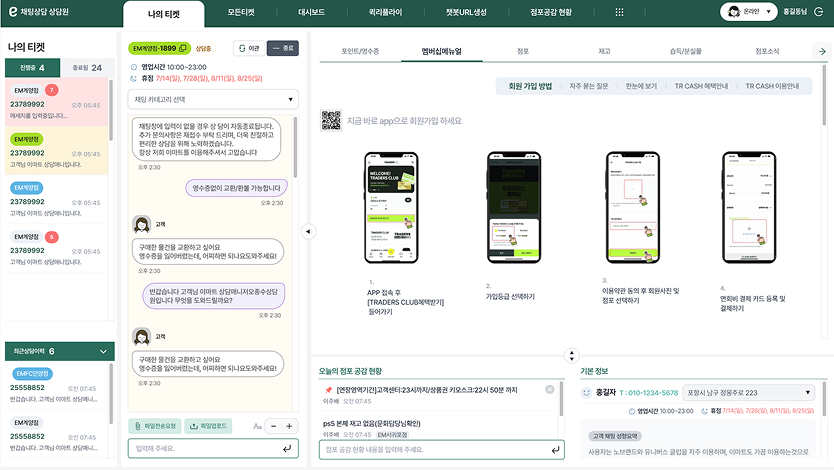Click the 이관 transfer button
The height and width of the screenshot is (470, 834).
pyautogui.click(x=247, y=48)
